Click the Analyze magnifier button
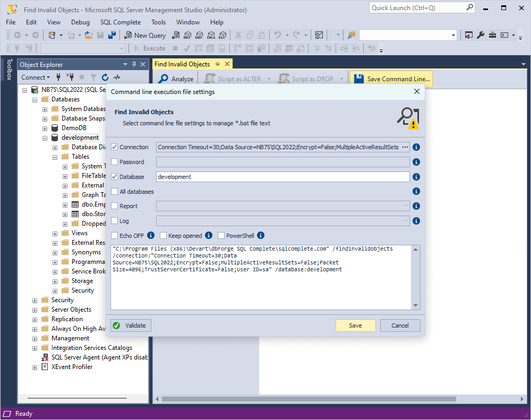The width and height of the screenshot is (531, 420). coord(176,79)
